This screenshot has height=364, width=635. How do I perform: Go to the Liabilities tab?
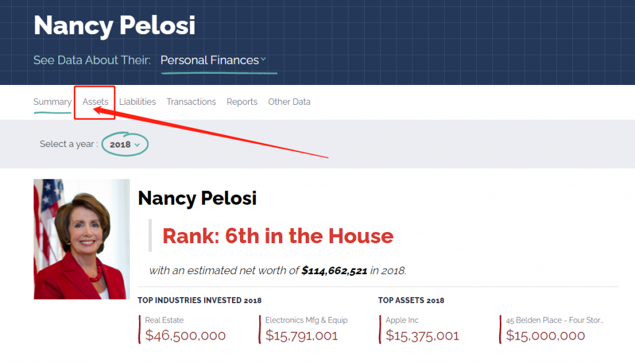[x=138, y=102]
